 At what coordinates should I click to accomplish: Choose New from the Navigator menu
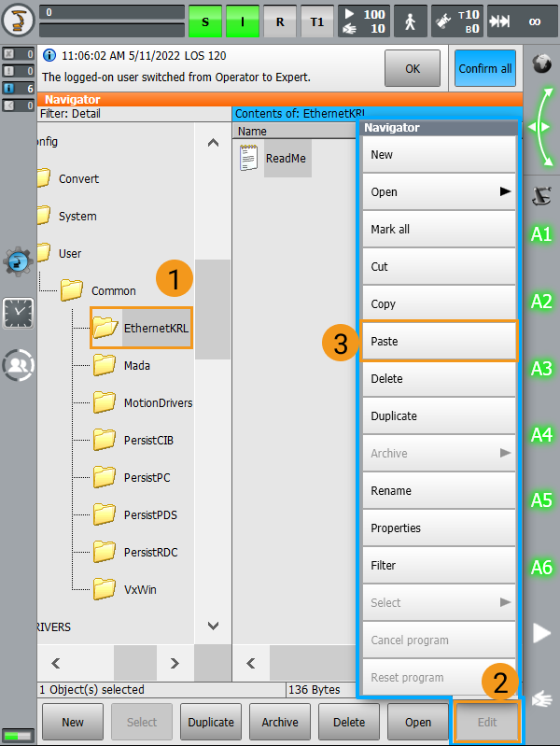click(x=440, y=155)
